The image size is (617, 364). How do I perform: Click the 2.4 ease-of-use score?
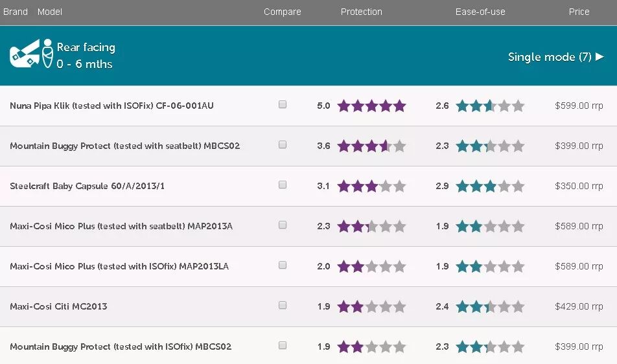442,306
